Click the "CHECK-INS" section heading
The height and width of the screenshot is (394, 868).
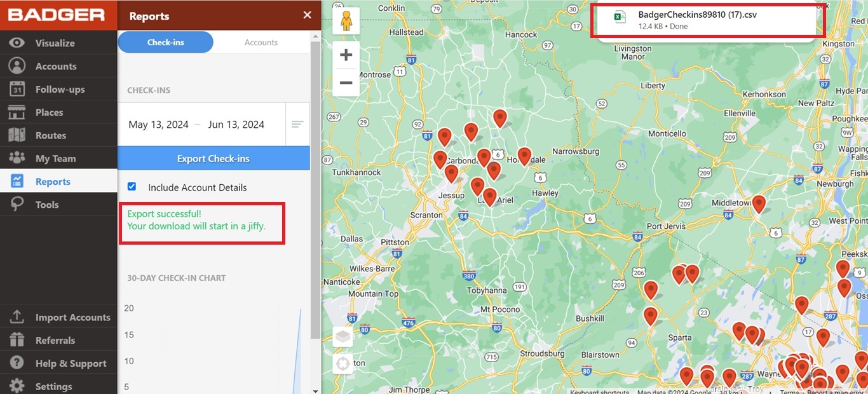point(149,90)
